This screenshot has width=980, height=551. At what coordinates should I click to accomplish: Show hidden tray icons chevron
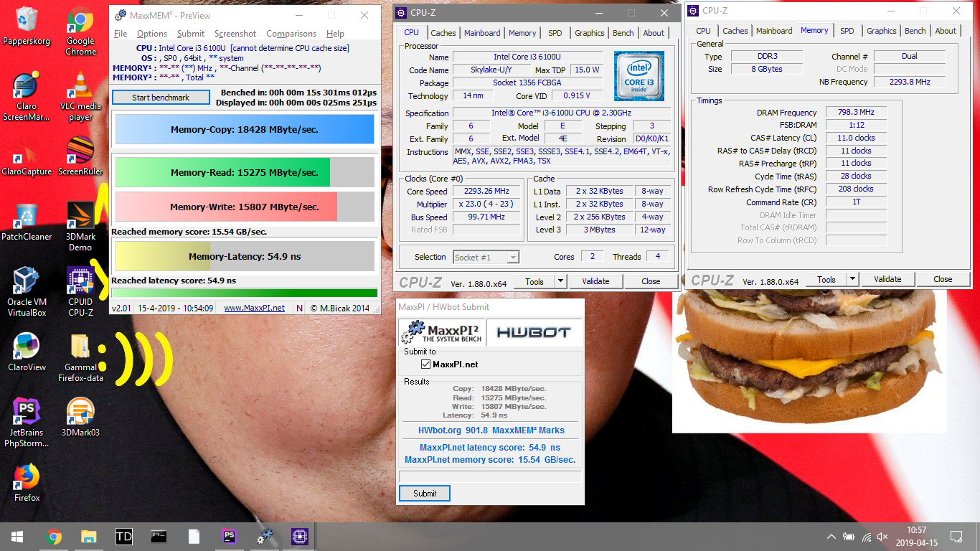[831, 537]
